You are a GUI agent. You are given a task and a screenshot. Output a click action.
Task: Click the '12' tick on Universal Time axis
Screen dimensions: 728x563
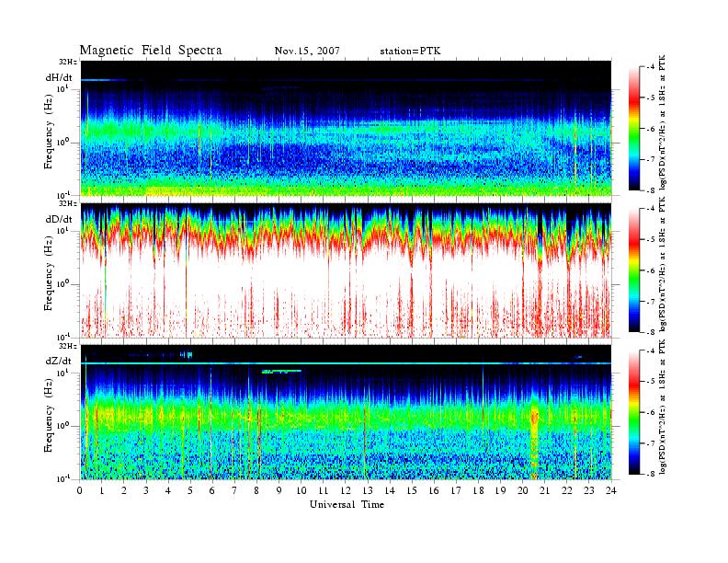(346, 490)
